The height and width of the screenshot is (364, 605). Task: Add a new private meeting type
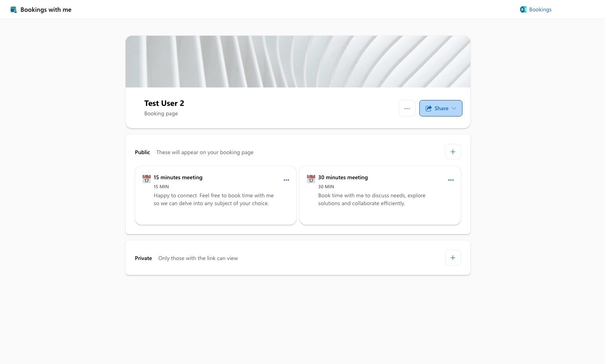tap(453, 258)
